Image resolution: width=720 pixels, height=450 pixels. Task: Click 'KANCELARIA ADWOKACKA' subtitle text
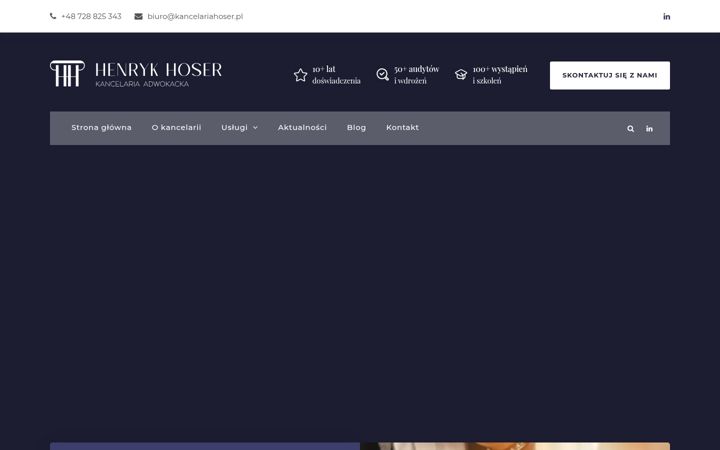[142, 84]
